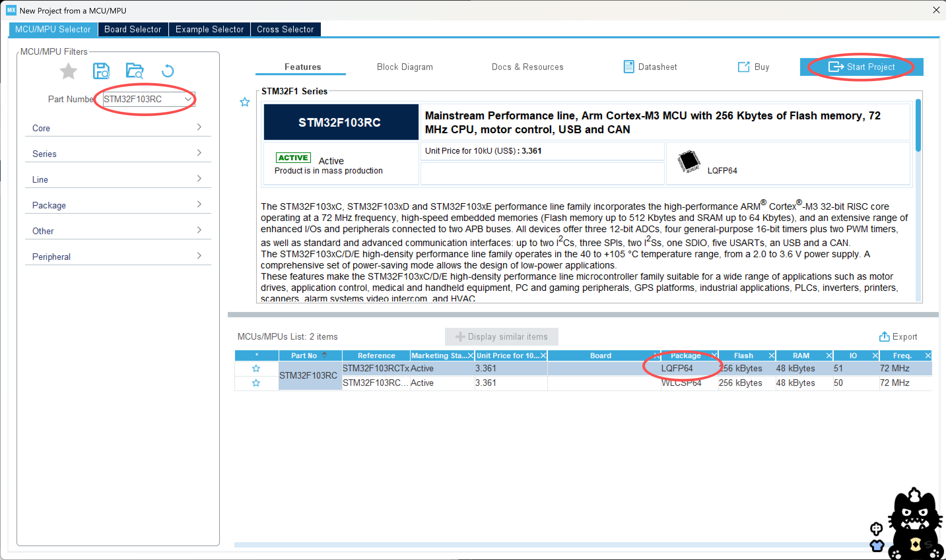Image resolution: width=946 pixels, height=560 pixels.
Task: Click the favorites star column header
Action: [256, 356]
